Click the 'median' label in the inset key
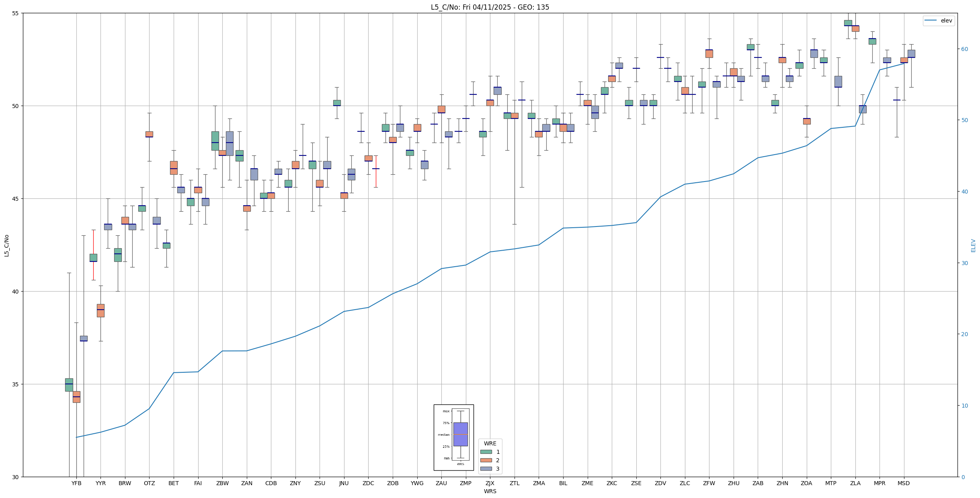 444,435
